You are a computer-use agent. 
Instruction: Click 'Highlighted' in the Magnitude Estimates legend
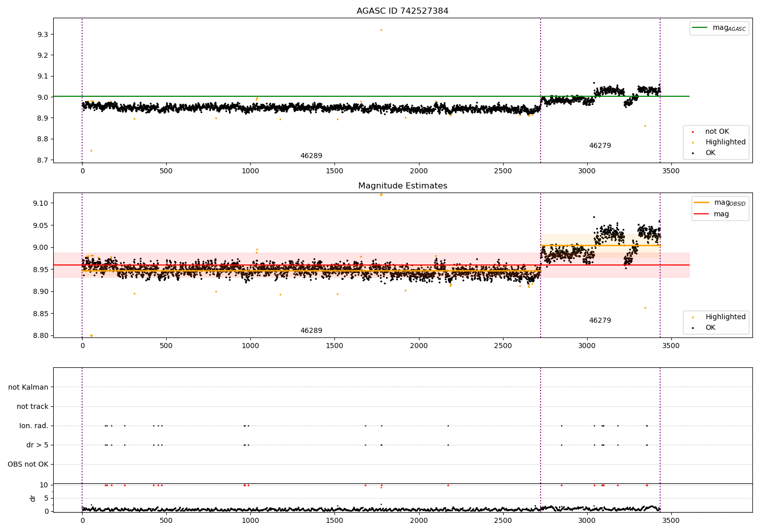pos(726,317)
